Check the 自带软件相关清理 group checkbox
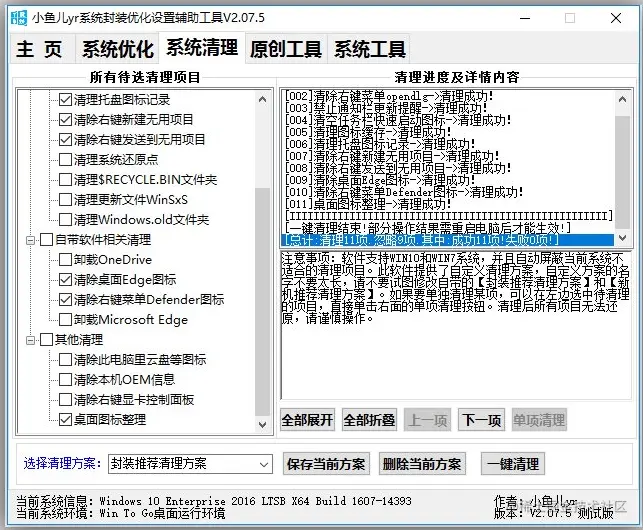Image resolution: width=643 pixels, height=530 pixels. coord(46,240)
